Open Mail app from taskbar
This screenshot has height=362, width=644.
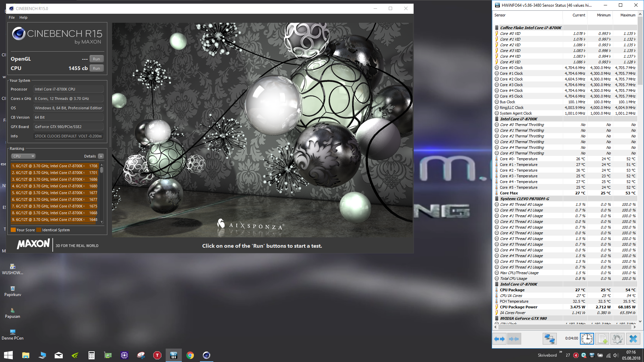[59, 355]
